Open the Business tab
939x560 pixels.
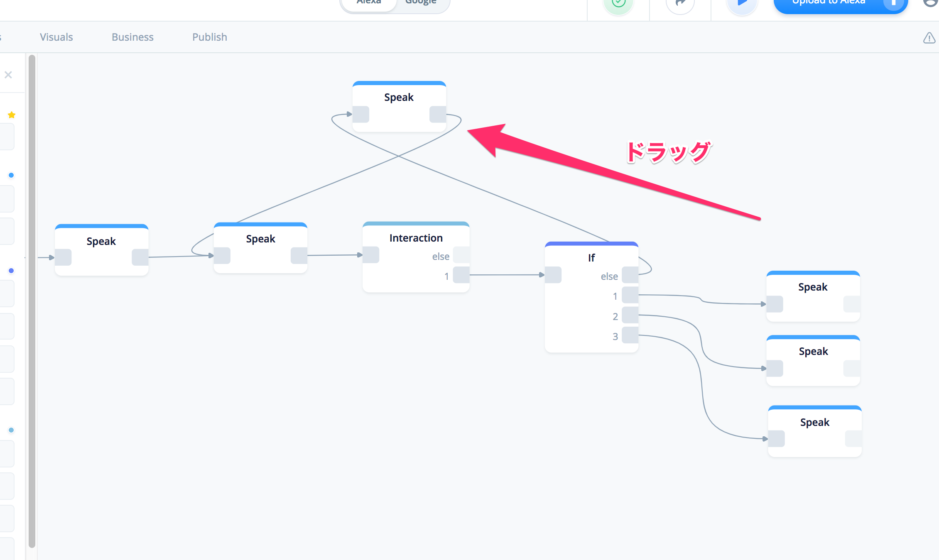132,37
